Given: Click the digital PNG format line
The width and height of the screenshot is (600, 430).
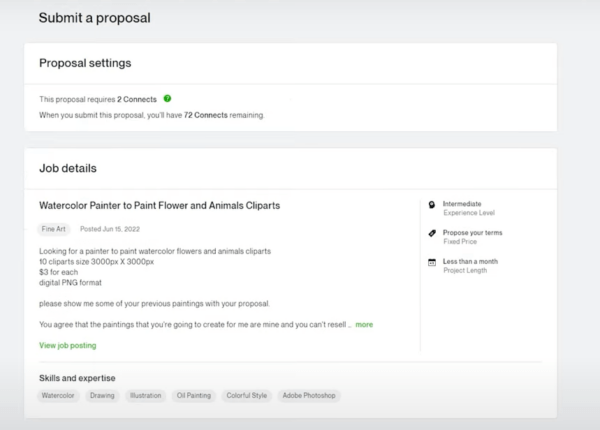Looking at the screenshot, I should pos(70,283).
